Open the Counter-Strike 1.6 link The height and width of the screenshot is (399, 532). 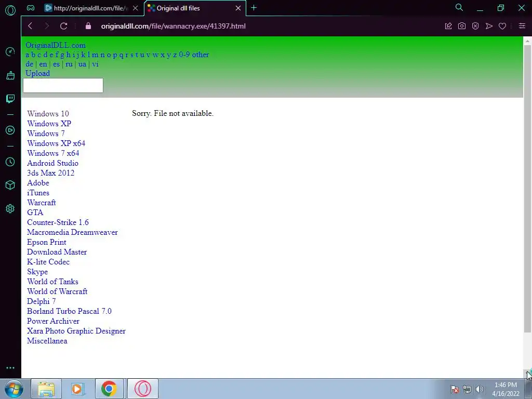58,222
